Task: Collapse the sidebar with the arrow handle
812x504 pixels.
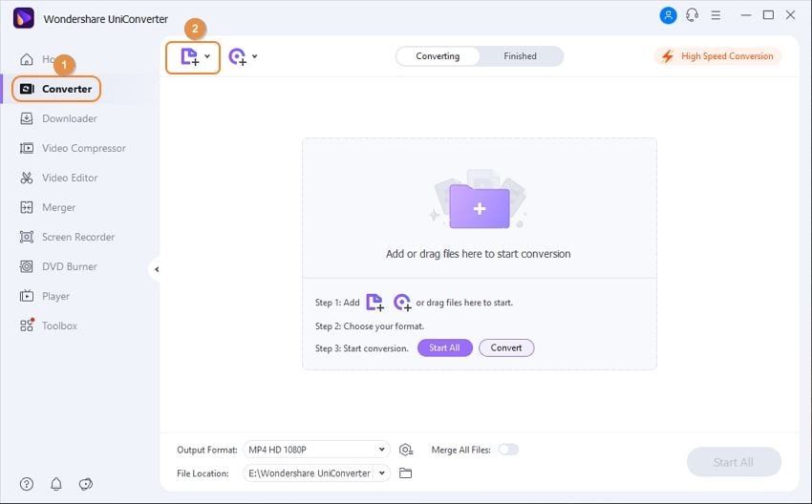Action: click(x=157, y=269)
